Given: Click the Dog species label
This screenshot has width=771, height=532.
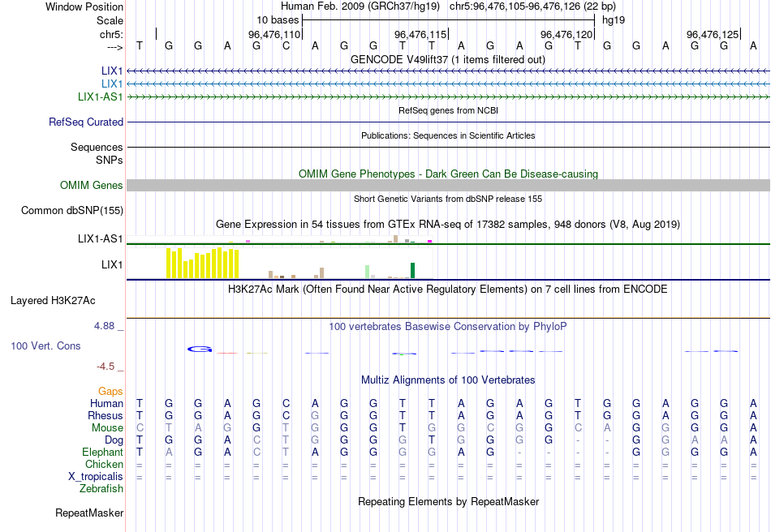Looking at the screenshot, I should 114,440.
